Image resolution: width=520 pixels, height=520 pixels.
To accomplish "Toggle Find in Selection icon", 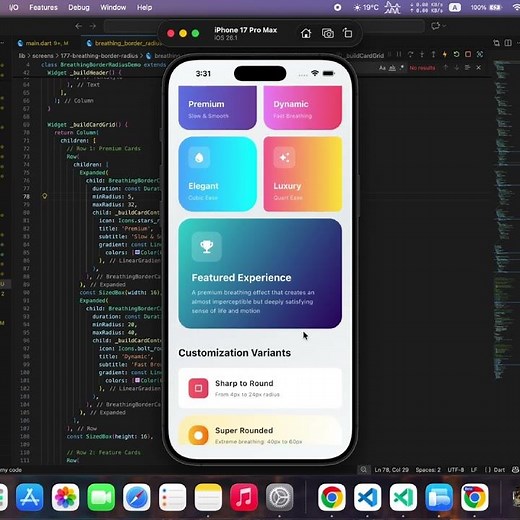I will [x=467, y=68].
